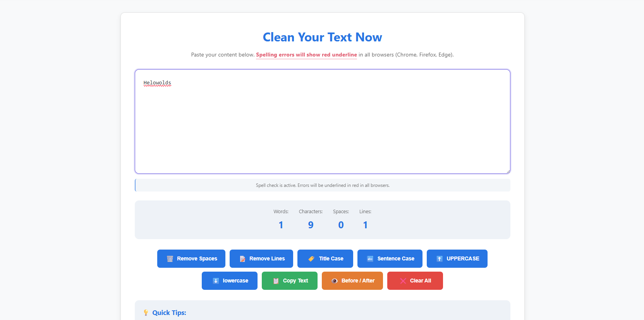Image resolution: width=644 pixels, height=320 pixels.
Task: Click the Words count value
Action: [281, 225]
